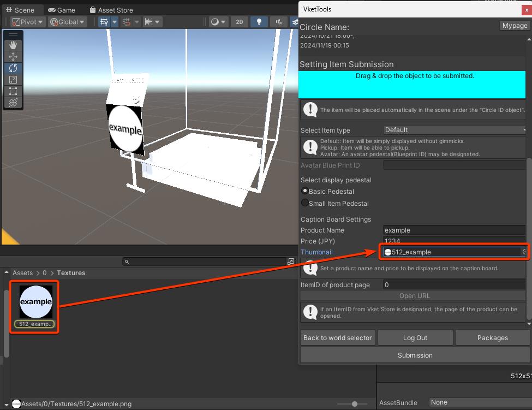
Task: Click Back to world selector
Action: [337, 337]
